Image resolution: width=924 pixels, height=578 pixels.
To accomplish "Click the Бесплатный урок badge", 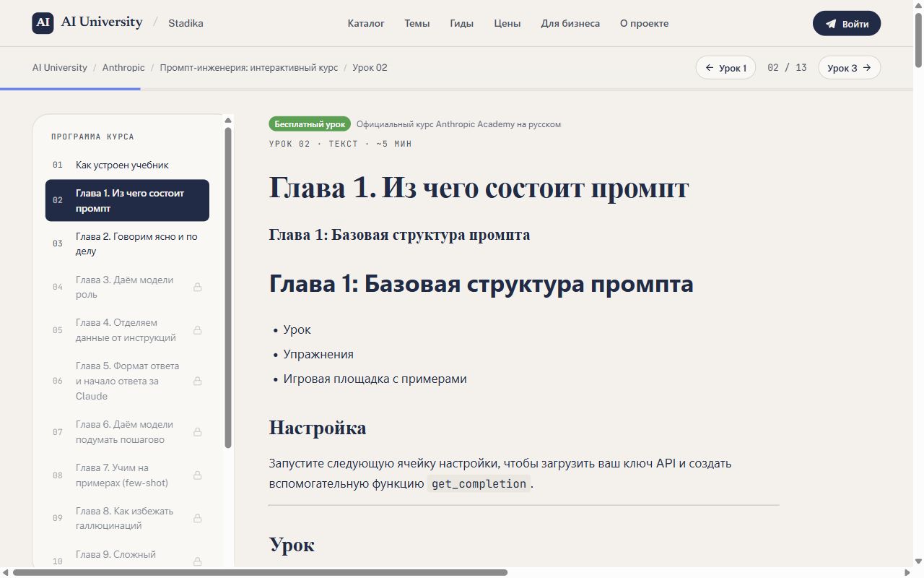I will [310, 124].
